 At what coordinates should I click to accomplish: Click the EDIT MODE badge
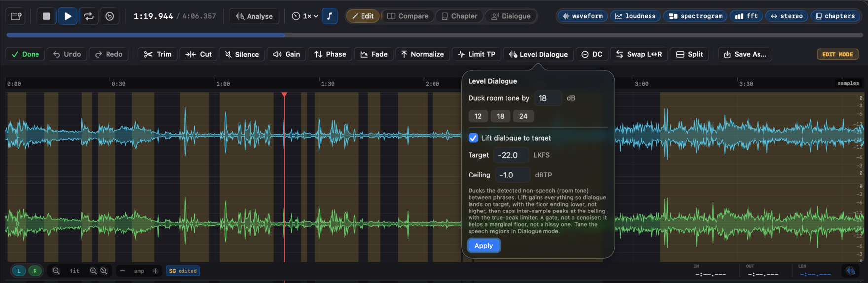point(837,54)
